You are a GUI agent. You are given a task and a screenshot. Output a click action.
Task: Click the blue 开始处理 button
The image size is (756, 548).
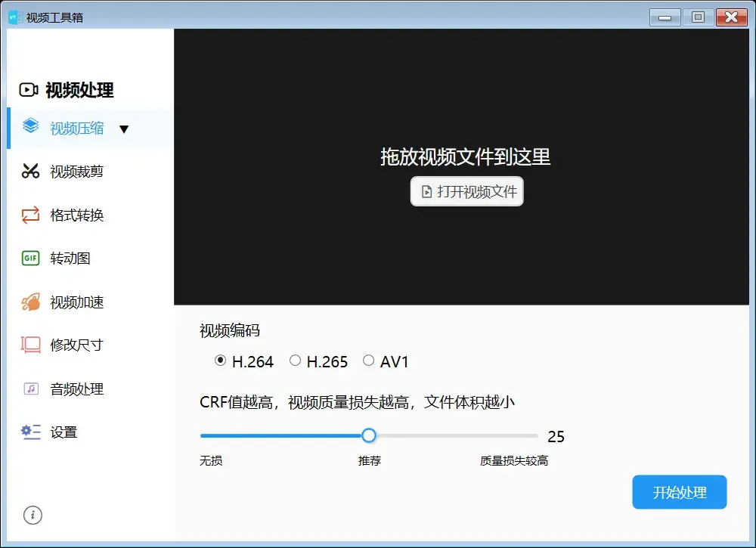pyautogui.click(x=680, y=492)
